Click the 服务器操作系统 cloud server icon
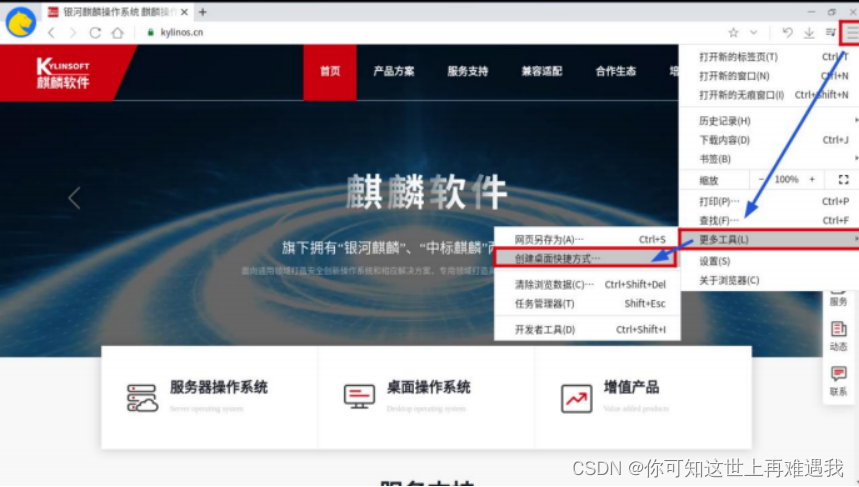Viewport: 859px width, 487px height. [142, 398]
